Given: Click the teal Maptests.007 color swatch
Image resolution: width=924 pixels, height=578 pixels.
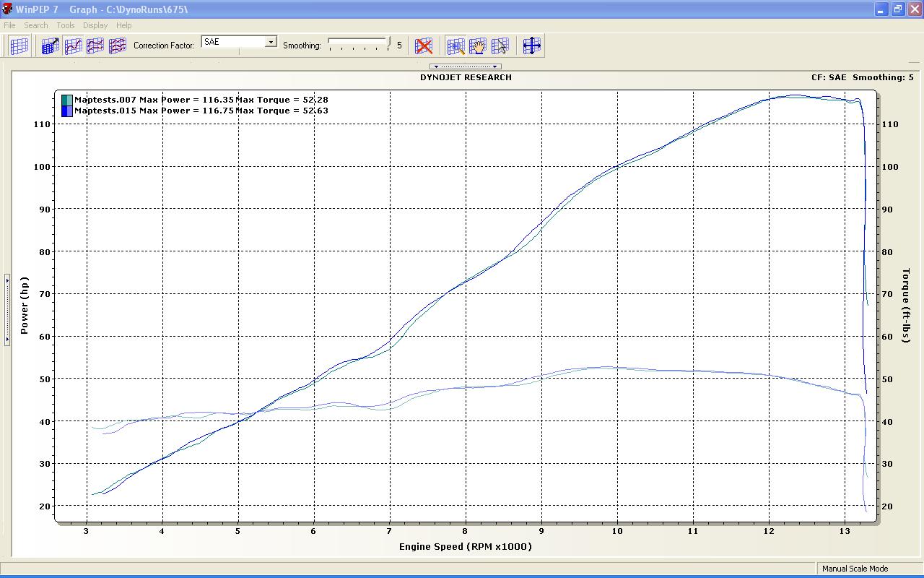Looking at the screenshot, I should point(67,100).
